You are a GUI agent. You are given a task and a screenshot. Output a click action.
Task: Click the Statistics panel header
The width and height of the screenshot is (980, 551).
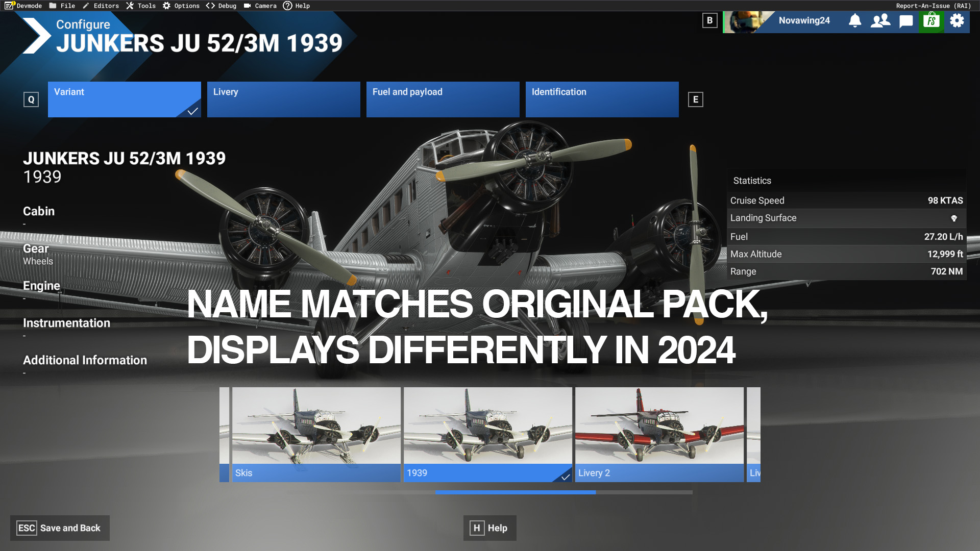point(846,181)
